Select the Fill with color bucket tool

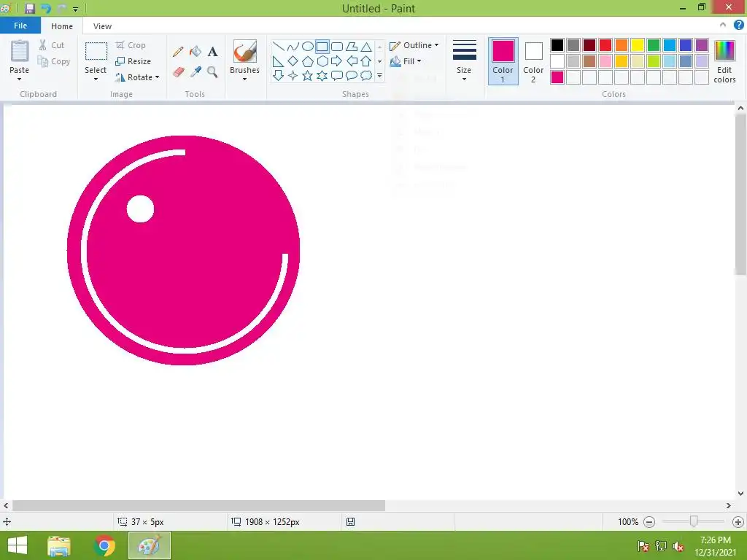pyautogui.click(x=196, y=52)
